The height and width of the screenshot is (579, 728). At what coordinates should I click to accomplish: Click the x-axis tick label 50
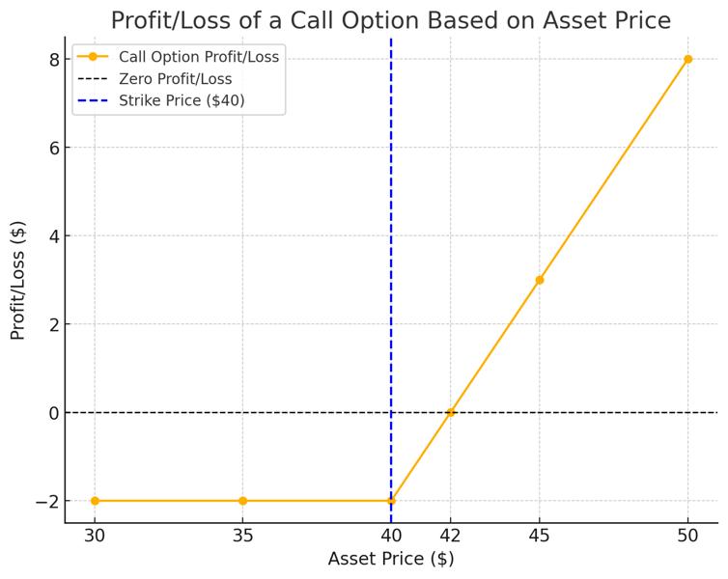coord(687,535)
